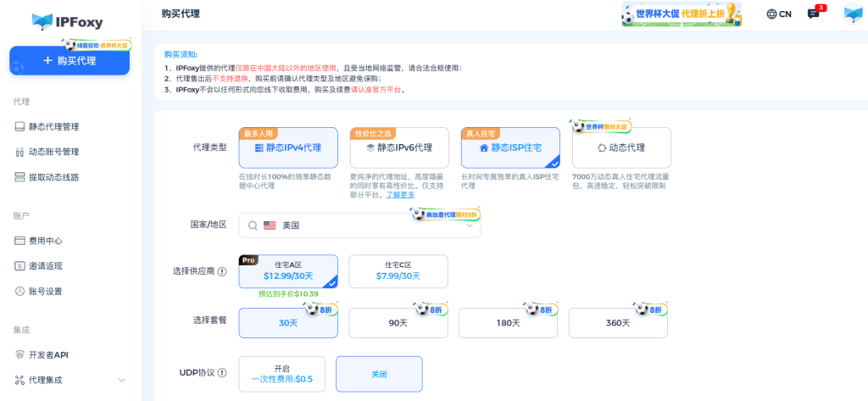Screen dimensions: 868x401
Task: Open 邀请返现 in sidebar
Action: tap(38, 266)
